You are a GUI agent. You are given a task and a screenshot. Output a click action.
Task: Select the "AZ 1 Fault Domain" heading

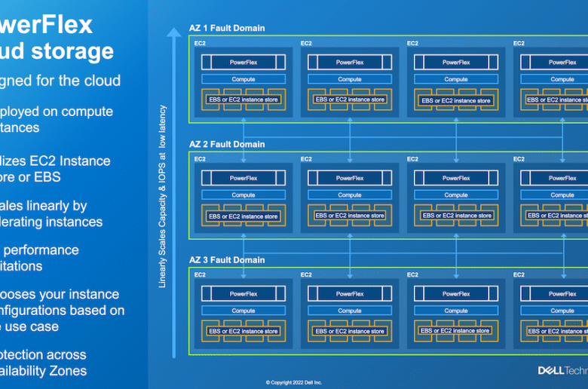pyautogui.click(x=227, y=28)
